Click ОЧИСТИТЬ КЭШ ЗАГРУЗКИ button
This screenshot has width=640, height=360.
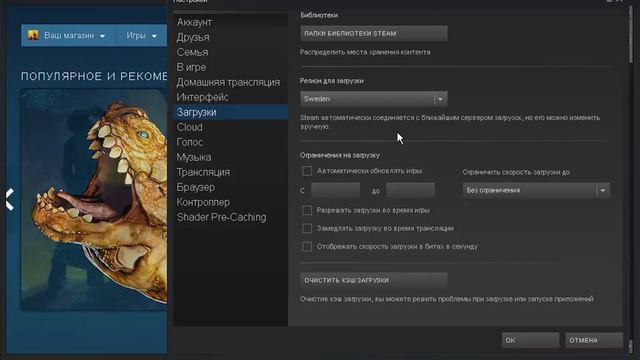coord(373,280)
